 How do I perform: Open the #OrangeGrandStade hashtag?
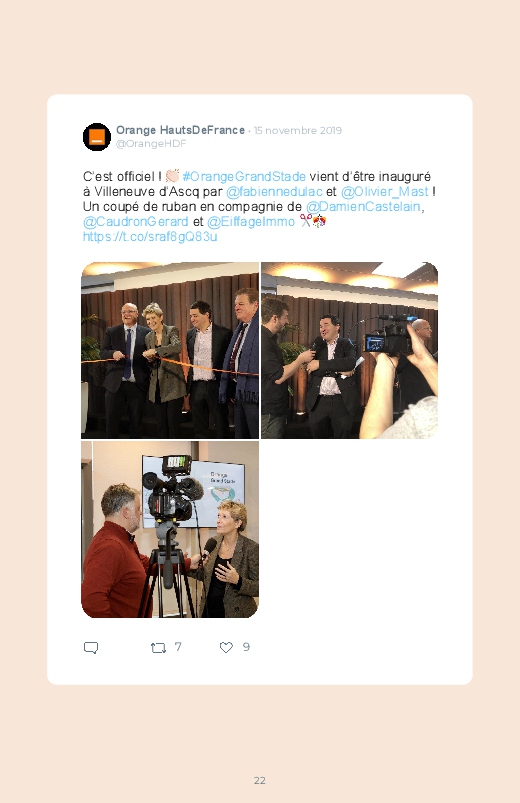[x=244, y=176]
